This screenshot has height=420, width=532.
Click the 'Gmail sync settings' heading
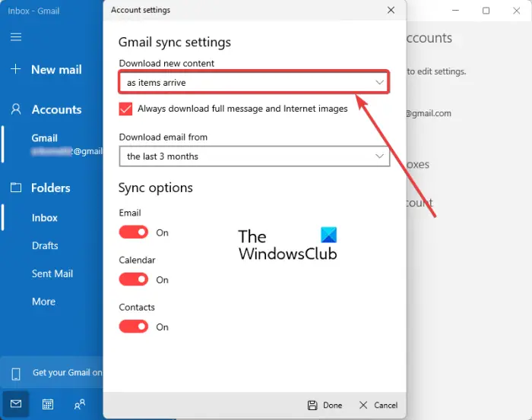[x=174, y=42]
